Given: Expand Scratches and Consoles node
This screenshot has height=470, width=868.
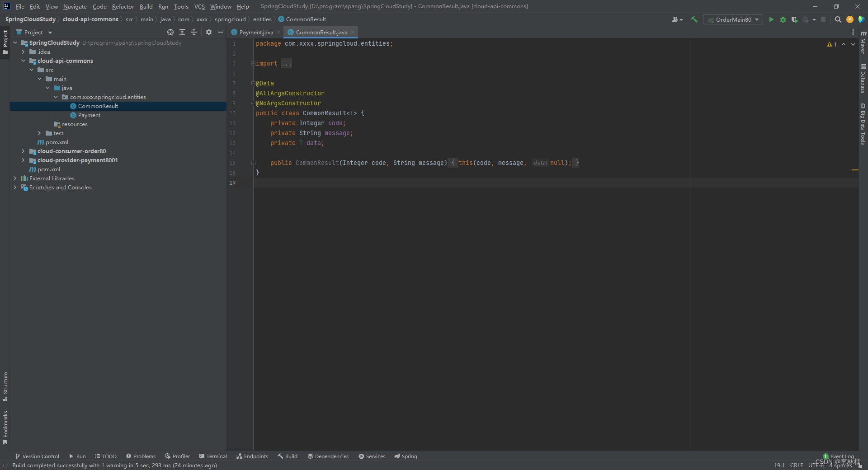Looking at the screenshot, I should (x=15, y=187).
